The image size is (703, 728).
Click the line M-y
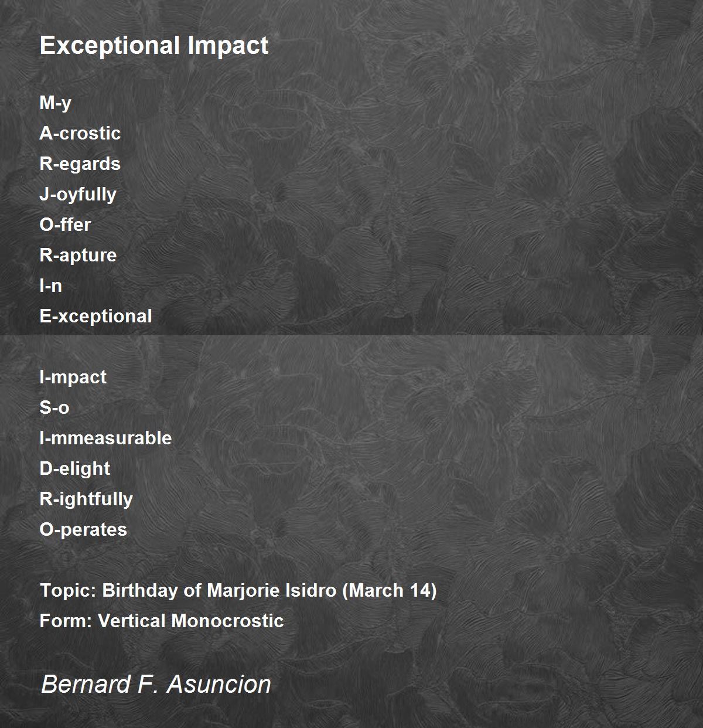coord(56,103)
